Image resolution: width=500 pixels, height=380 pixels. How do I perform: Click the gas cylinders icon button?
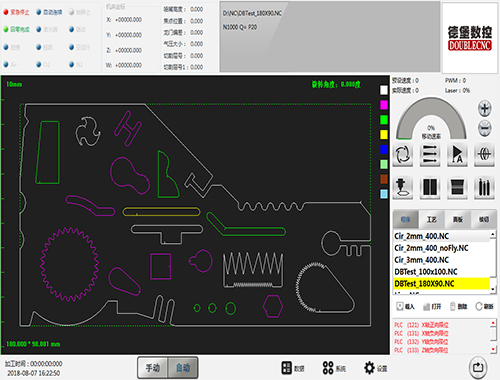click(x=484, y=187)
